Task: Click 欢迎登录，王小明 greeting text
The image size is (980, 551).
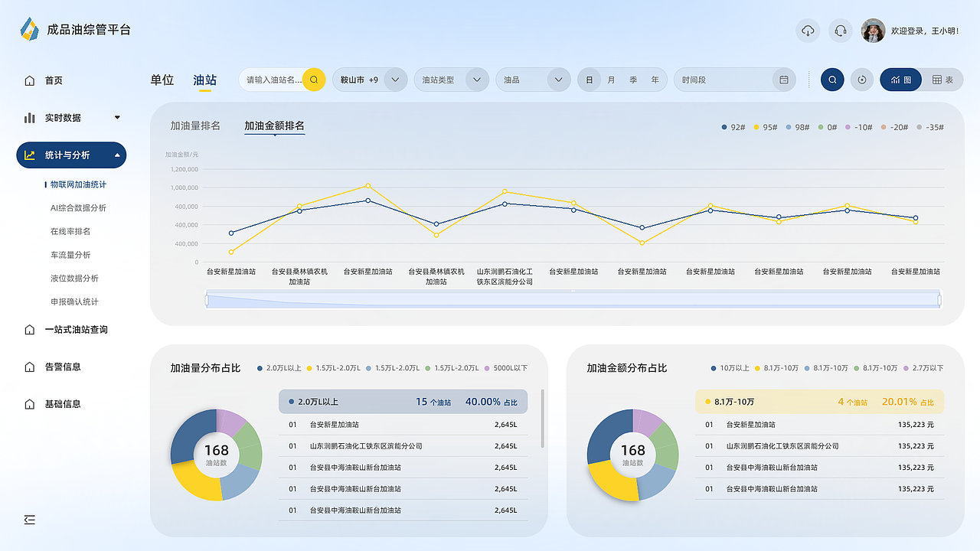Action: (x=924, y=31)
